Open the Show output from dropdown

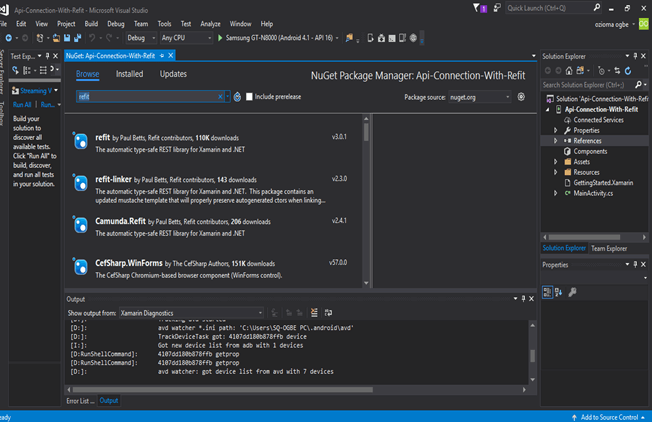(191, 313)
